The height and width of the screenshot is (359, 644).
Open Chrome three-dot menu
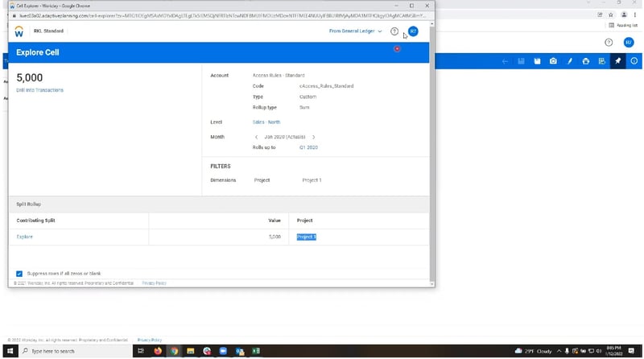pos(635,14)
